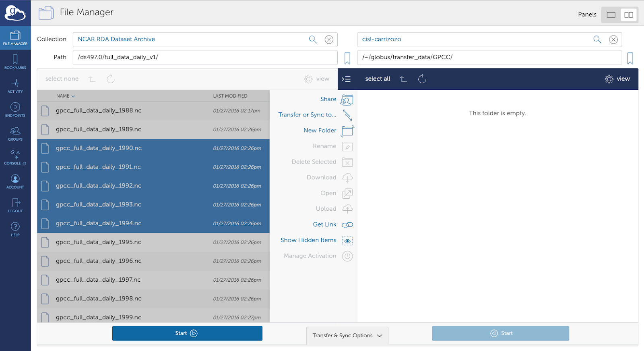This screenshot has height=351, width=644.
Task: Select gpcc_full_data_daily_1989.nc
Action: (x=153, y=130)
